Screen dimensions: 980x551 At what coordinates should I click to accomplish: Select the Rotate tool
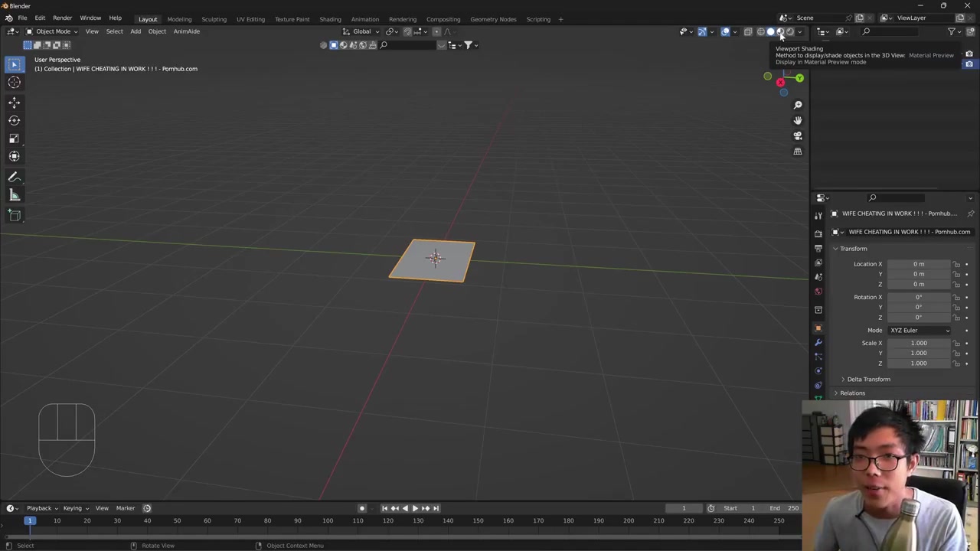coord(14,120)
